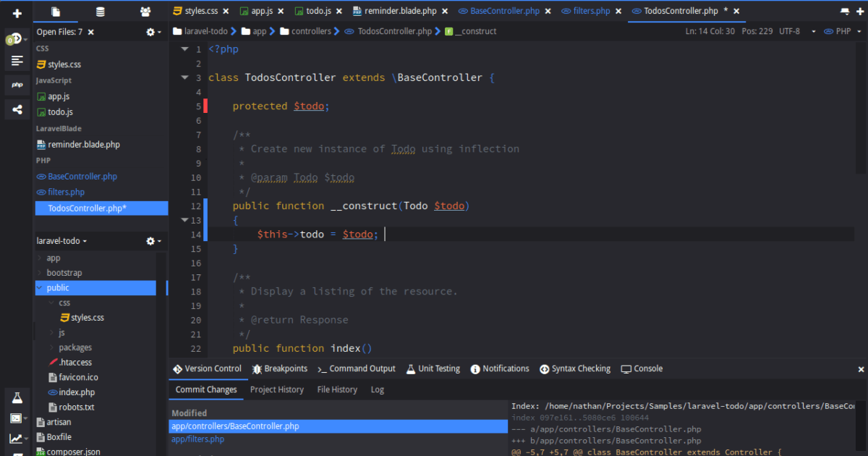The height and width of the screenshot is (456, 868).
Task: Click the Ln 14 Col 30 status text
Action: pyautogui.click(x=710, y=32)
